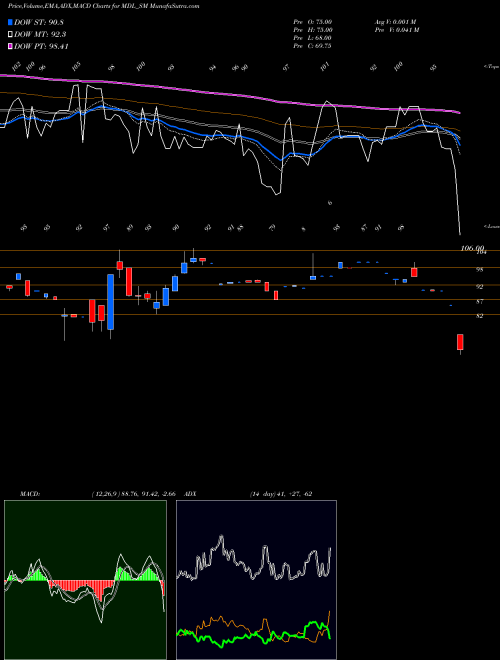Image resolution: width=500 pixels, height=660 pixels.
Task: Click the blue DOW ST legend swatch
Action: click(10, 22)
